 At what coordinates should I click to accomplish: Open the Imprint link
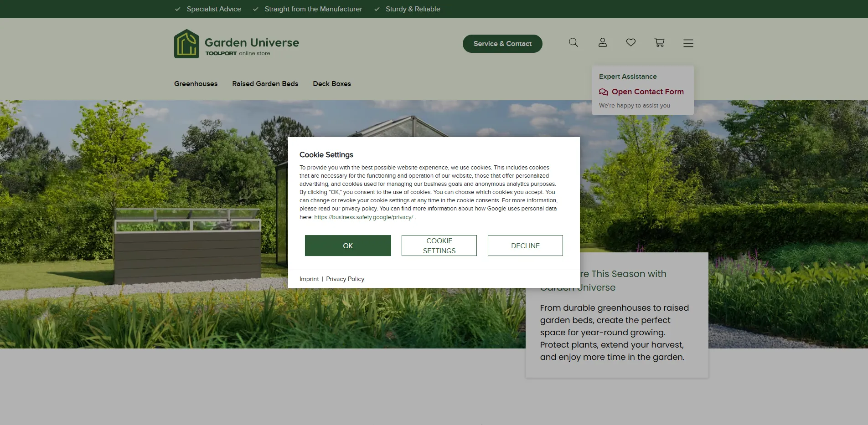(309, 279)
